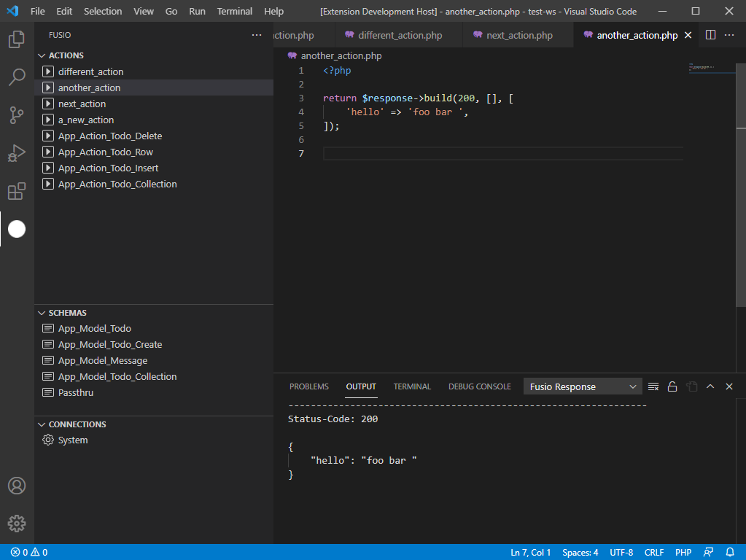Open the Terminal menu

pos(235,11)
